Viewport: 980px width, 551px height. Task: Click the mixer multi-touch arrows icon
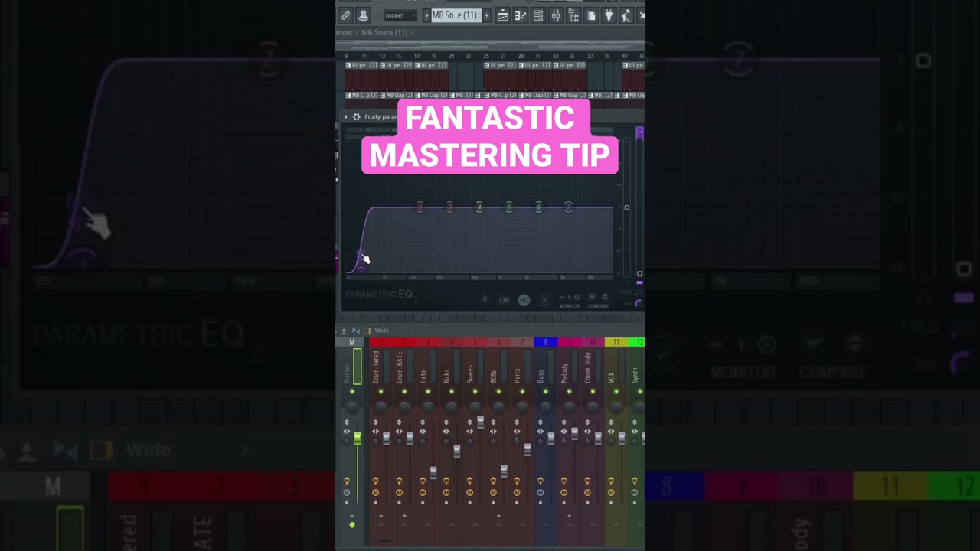point(344,331)
